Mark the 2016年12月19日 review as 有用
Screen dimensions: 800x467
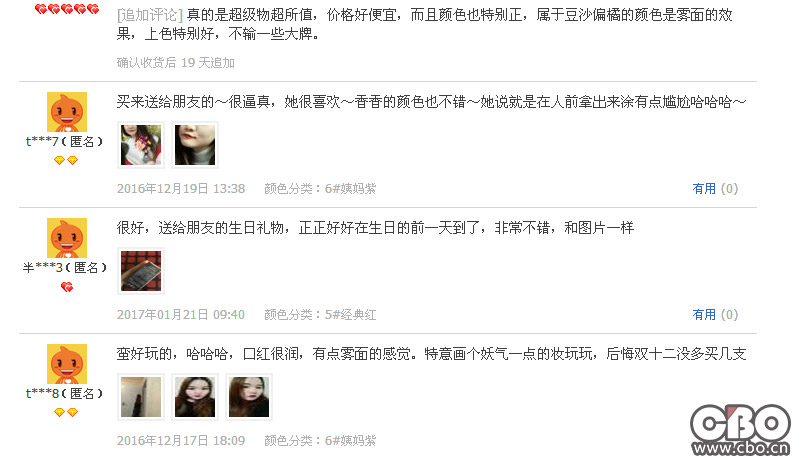tap(715, 189)
